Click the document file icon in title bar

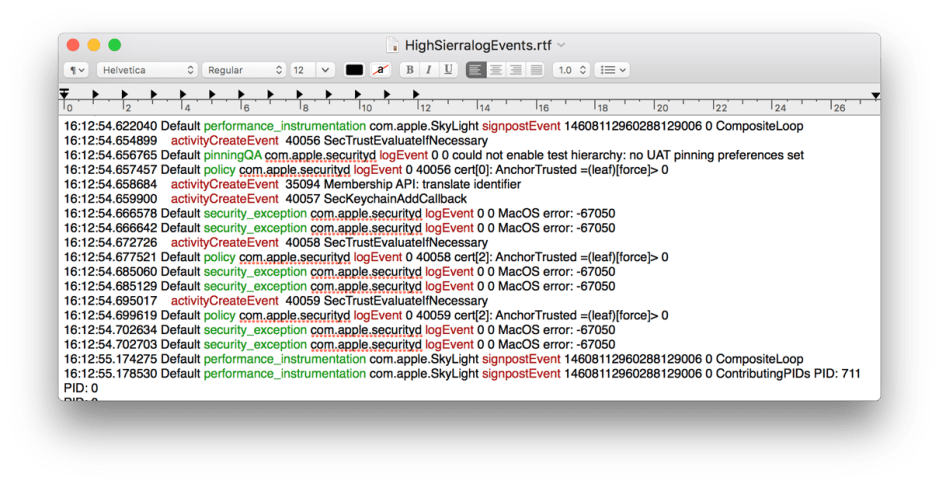[392, 45]
